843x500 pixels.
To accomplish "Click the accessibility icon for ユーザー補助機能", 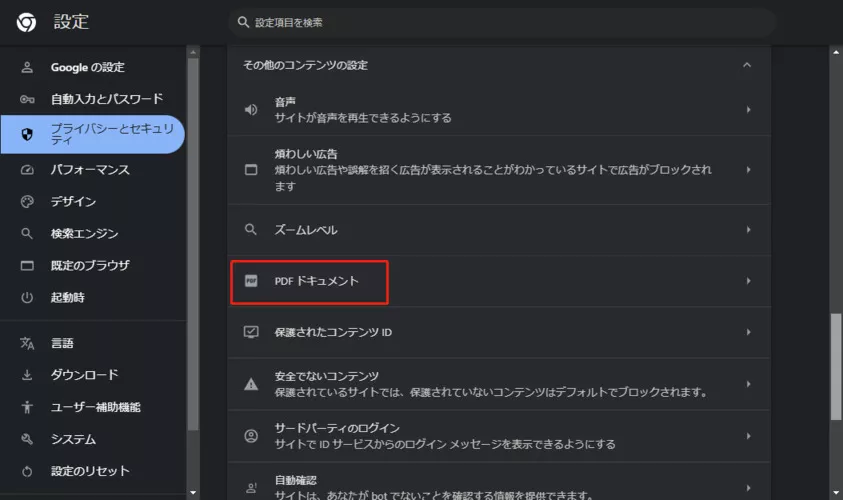I will pos(27,407).
